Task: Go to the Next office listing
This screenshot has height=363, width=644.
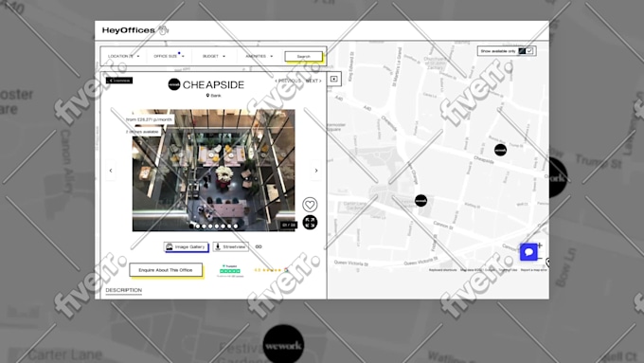Action: (313, 81)
